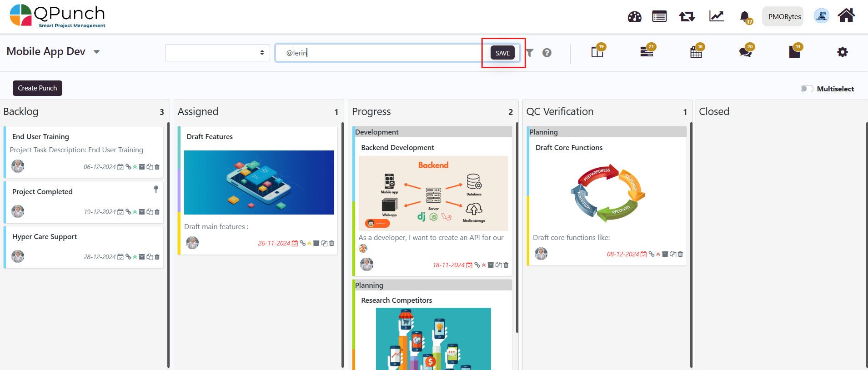Toggle the Multiselect switch
The height and width of the screenshot is (370, 868).
(x=807, y=89)
